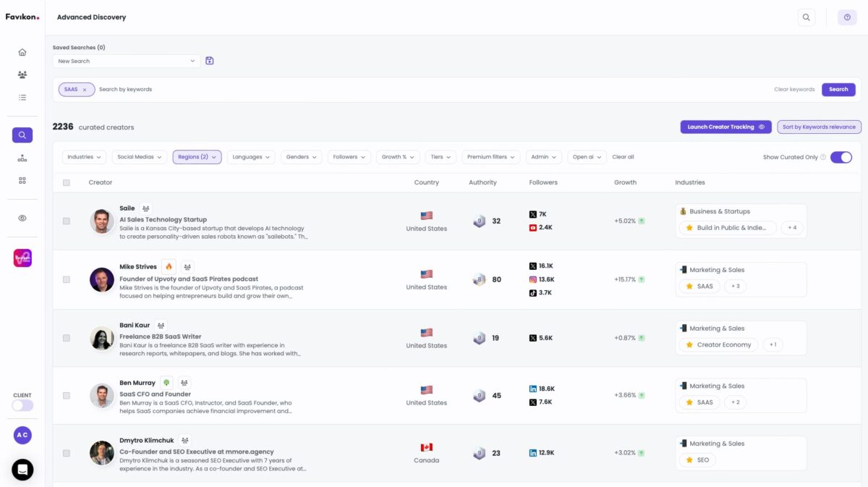The width and height of the screenshot is (868, 487).
Task: Open the New Search saved searches dropdown
Action: point(126,61)
